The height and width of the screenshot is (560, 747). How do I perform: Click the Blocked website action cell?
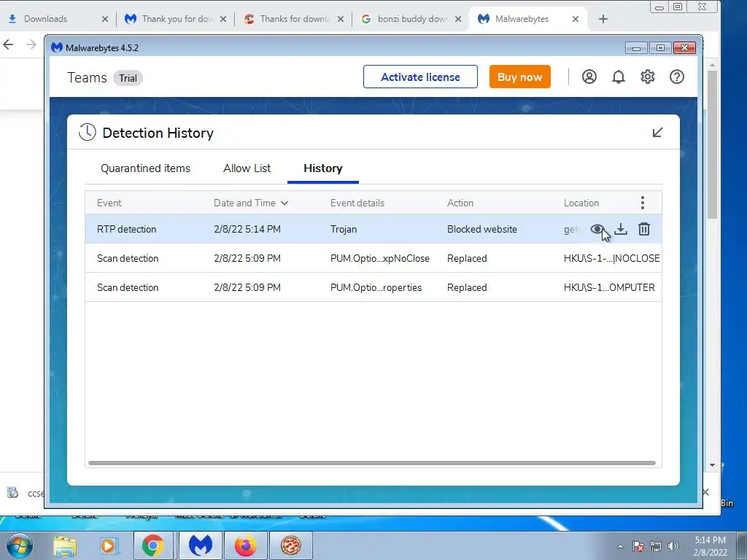[481, 229]
